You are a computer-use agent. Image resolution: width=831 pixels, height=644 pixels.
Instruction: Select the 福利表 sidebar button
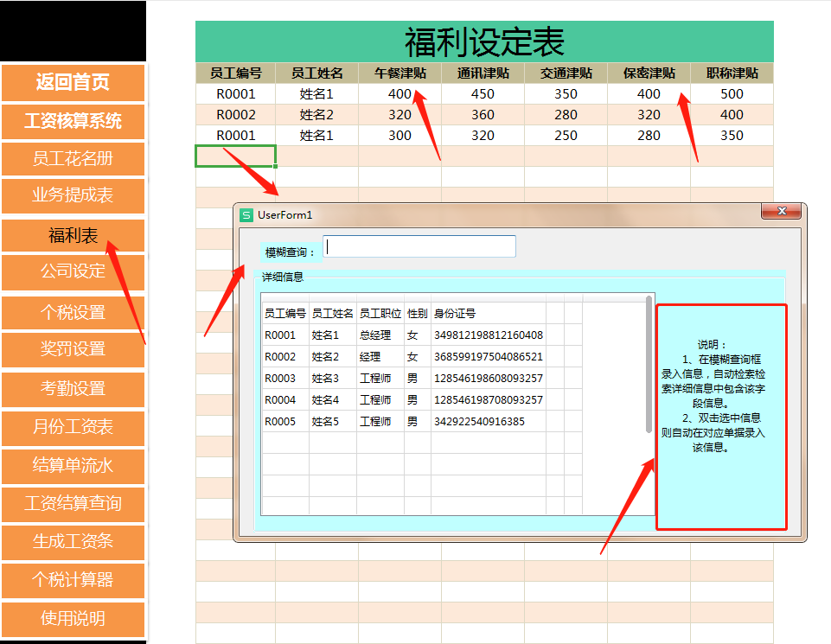(74, 235)
